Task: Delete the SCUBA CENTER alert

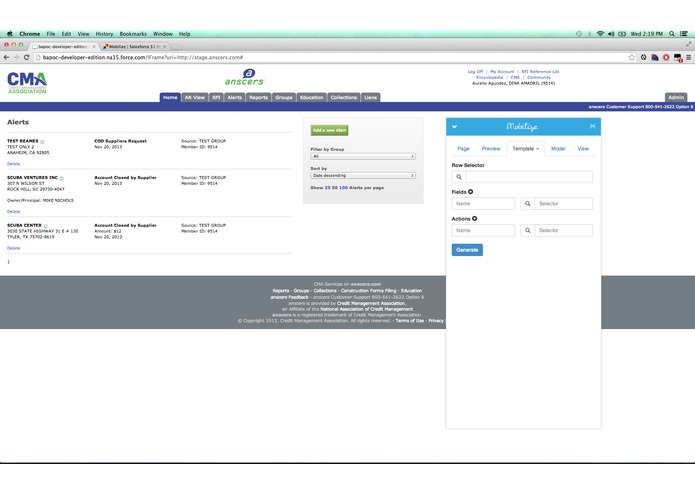Action: [x=13, y=248]
